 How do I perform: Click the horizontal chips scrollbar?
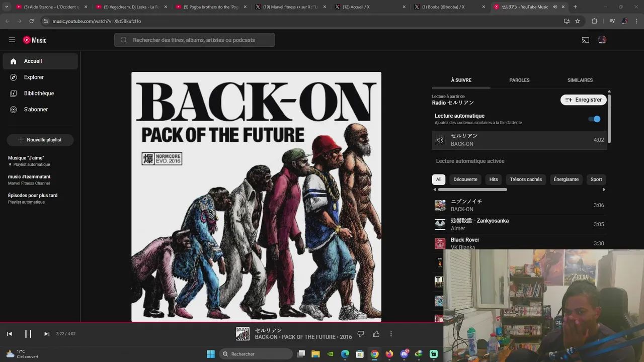(472, 190)
